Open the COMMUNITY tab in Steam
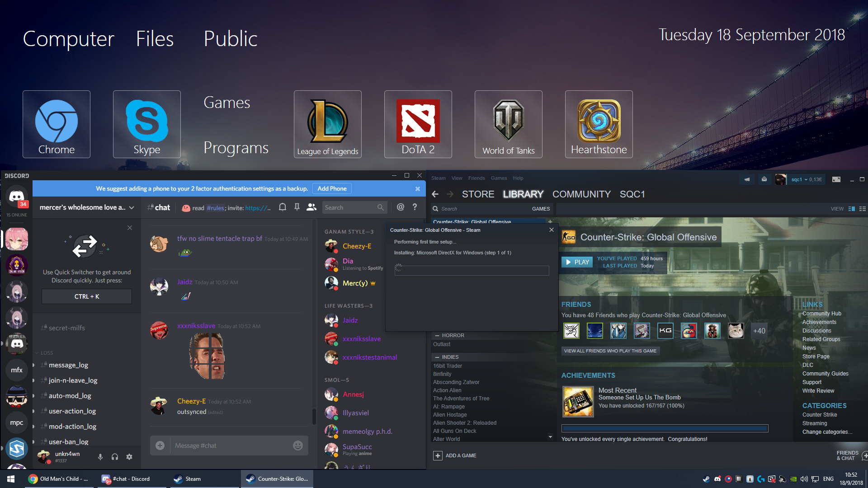868x488 pixels. click(x=581, y=194)
